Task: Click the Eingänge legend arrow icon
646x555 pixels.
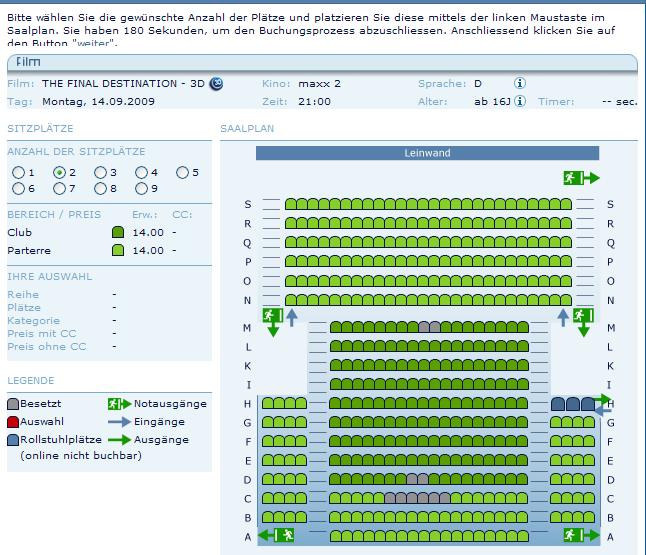Action: tap(119, 422)
